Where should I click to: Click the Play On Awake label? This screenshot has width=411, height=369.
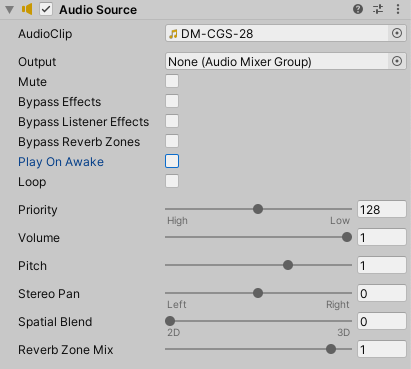pos(61,162)
